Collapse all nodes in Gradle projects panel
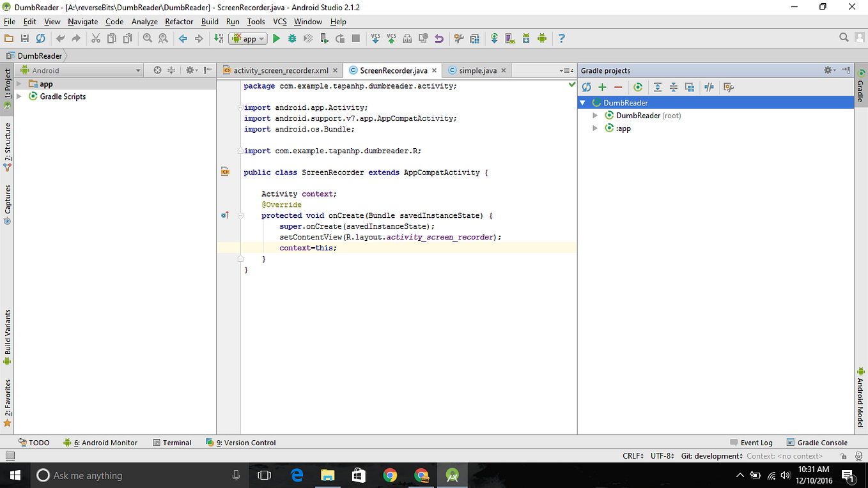 [x=673, y=87]
